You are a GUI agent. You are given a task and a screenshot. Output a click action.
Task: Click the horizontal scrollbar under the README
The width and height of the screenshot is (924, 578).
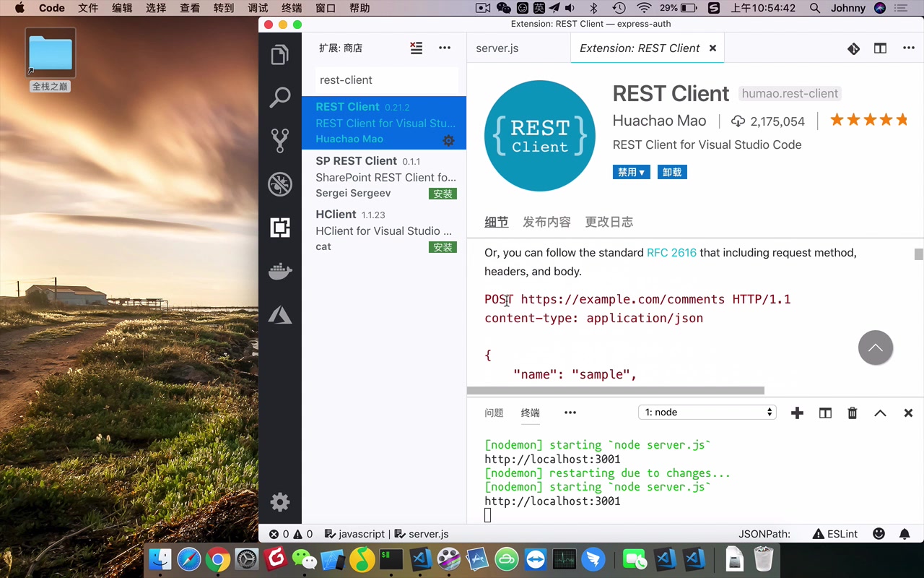click(x=616, y=390)
